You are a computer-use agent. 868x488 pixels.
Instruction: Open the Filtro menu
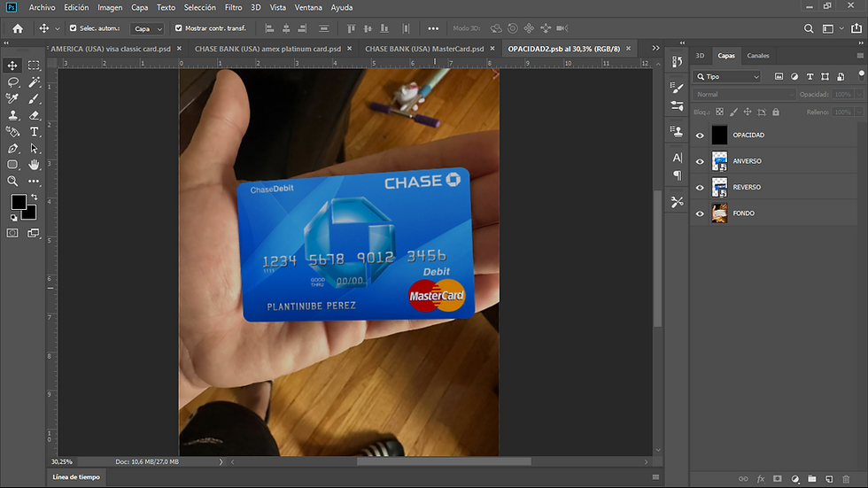click(233, 7)
